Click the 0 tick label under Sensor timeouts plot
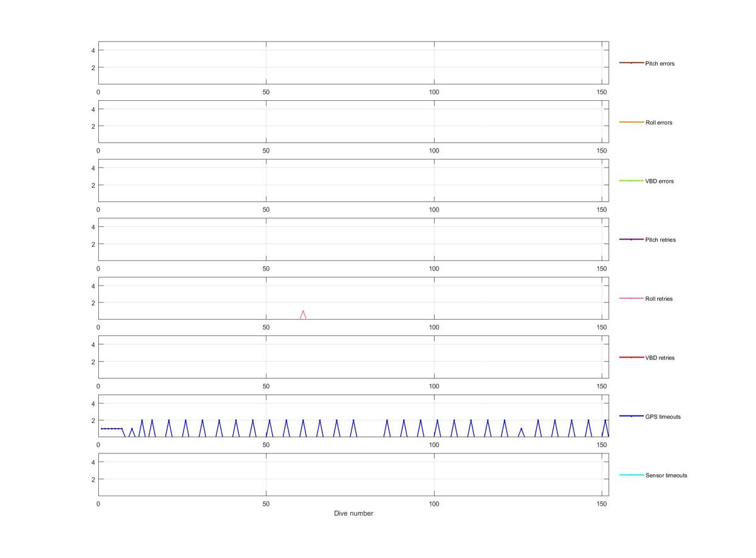The width and height of the screenshot is (756, 558). tap(98, 504)
